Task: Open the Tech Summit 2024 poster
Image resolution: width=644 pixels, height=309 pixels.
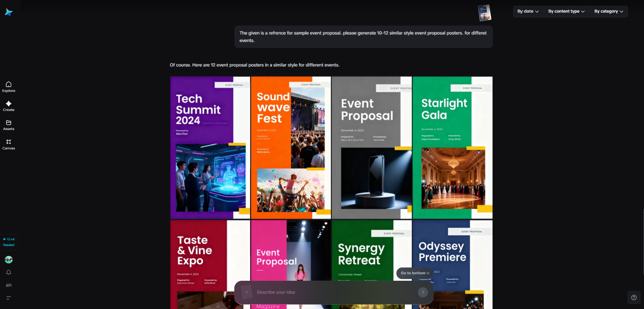Action: click(x=210, y=148)
